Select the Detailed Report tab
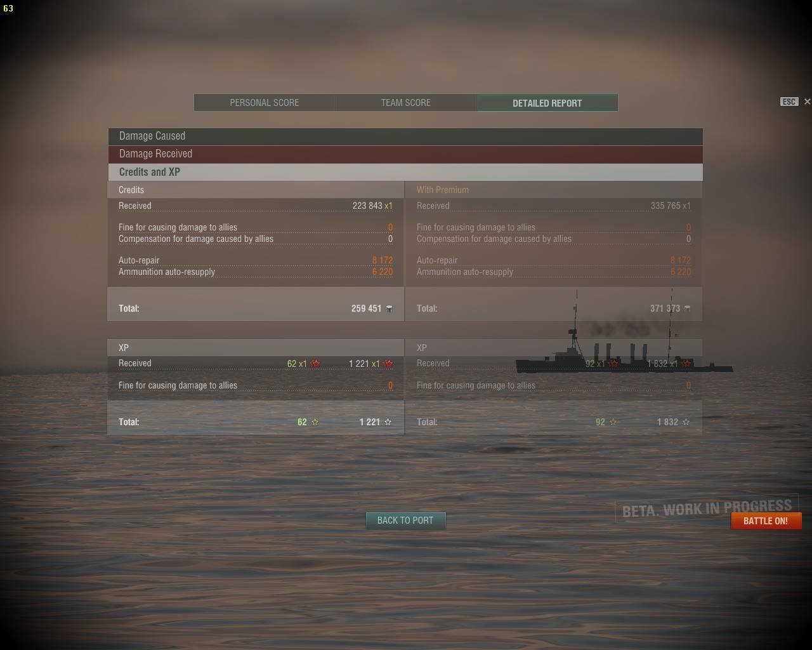This screenshot has height=650, width=812. coord(547,103)
